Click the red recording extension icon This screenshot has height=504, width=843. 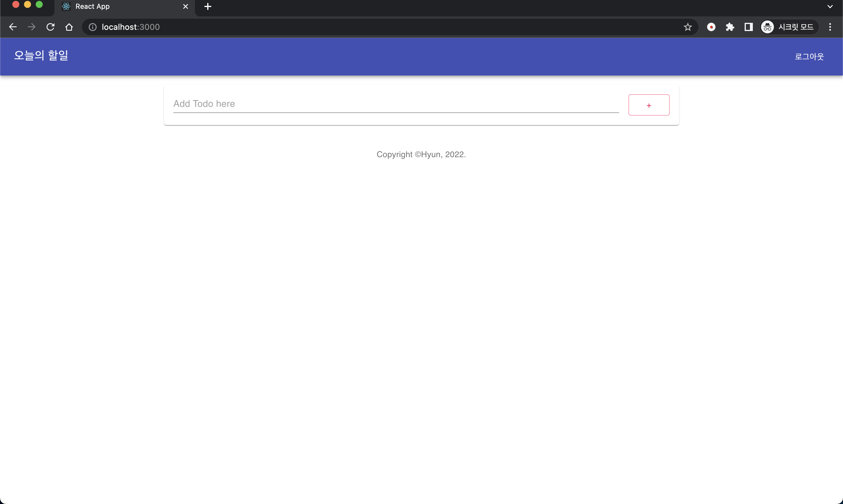click(x=711, y=27)
